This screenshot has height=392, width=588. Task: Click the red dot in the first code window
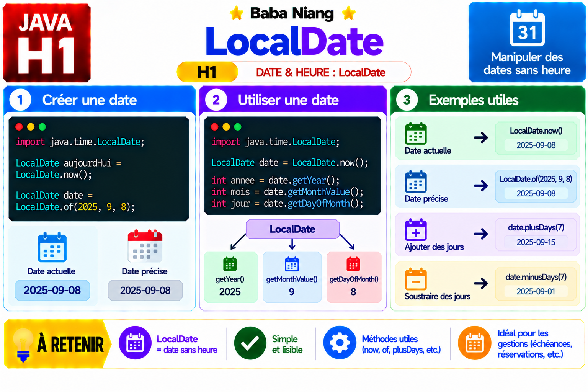click(x=19, y=127)
